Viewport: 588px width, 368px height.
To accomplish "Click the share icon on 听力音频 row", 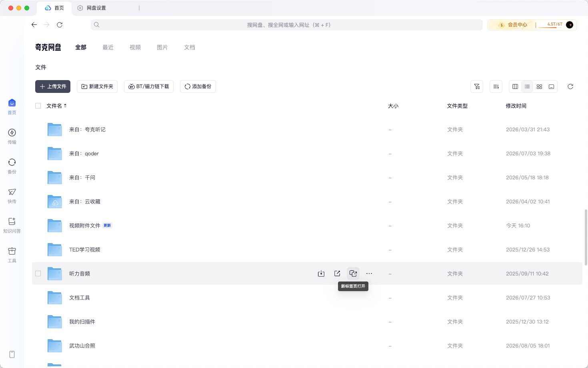I will tap(337, 273).
